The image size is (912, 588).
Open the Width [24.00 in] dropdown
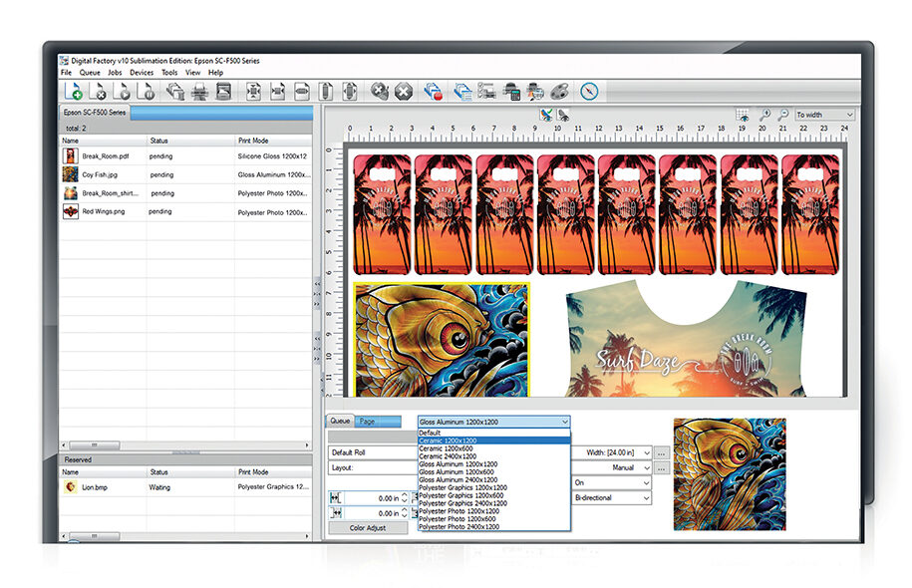tap(611, 452)
